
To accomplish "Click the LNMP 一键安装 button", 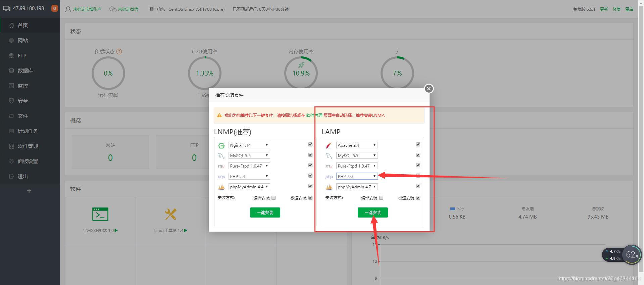I will 265,212.
